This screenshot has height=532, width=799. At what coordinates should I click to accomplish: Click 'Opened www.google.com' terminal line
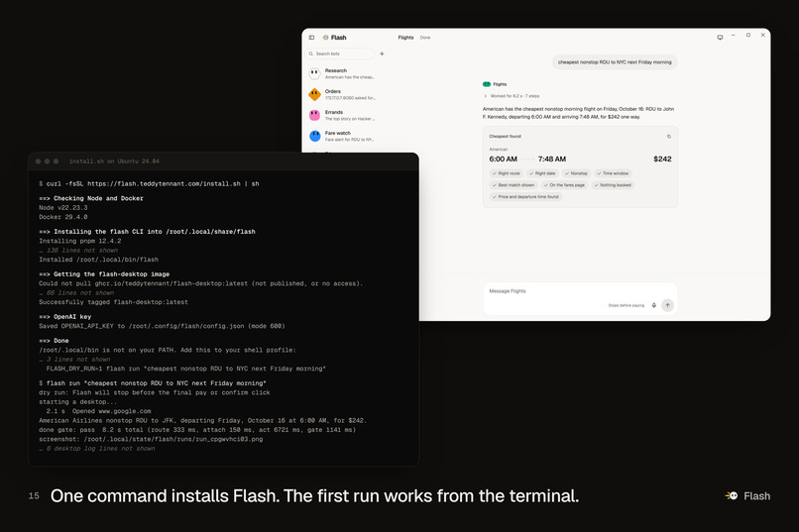click(x=98, y=411)
